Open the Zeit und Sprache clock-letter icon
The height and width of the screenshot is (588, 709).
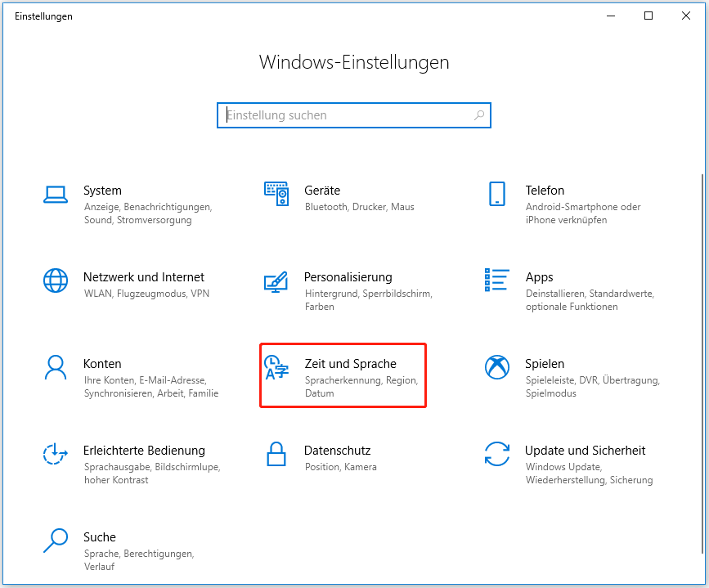276,367
